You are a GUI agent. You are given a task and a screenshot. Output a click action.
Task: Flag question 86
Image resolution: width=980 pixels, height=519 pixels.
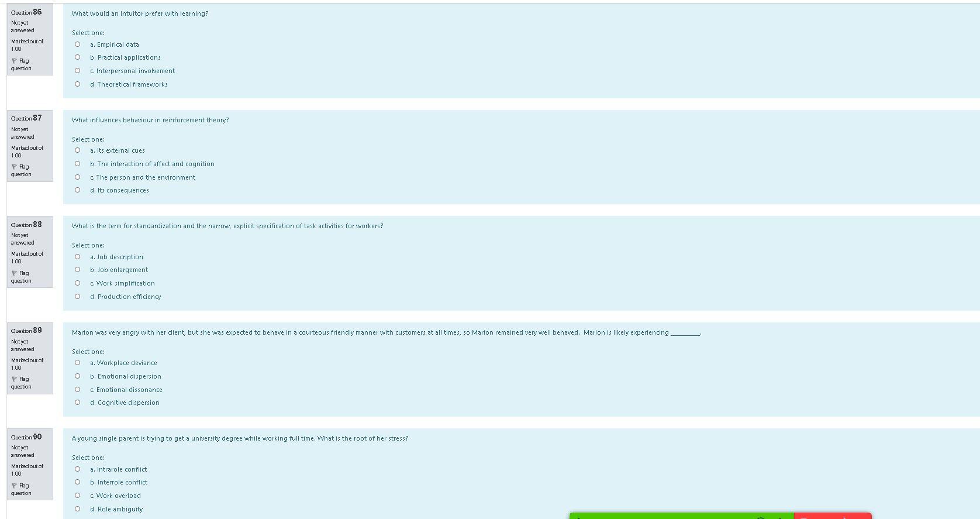click(21, 64)
